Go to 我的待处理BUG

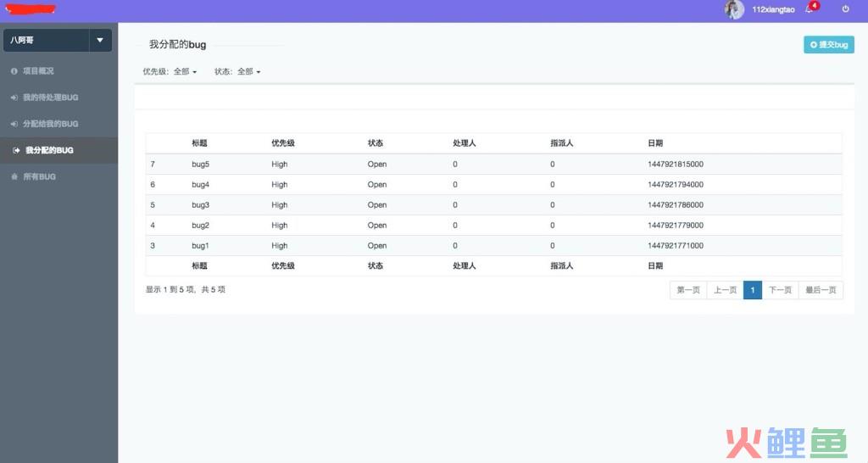click(x=50, y=98)
